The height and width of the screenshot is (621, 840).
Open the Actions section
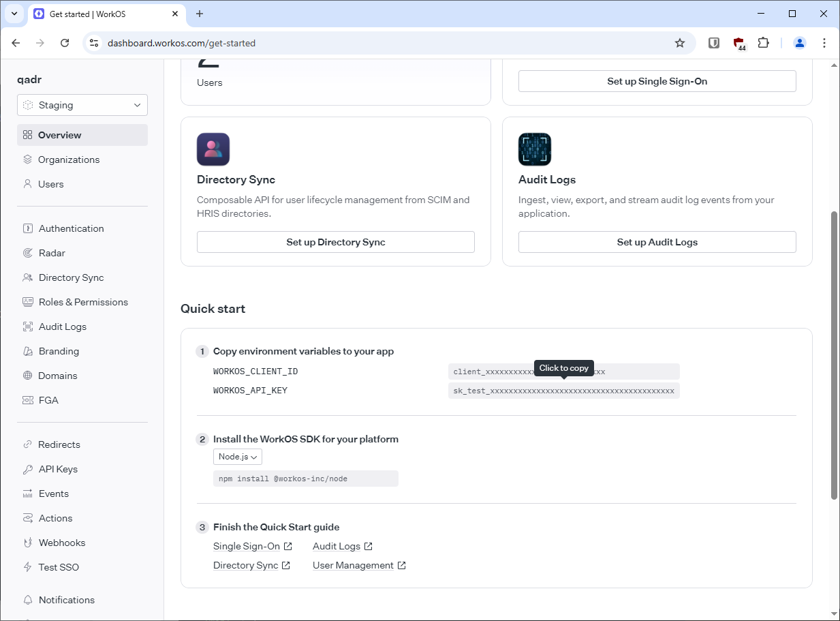coord(54,517)
